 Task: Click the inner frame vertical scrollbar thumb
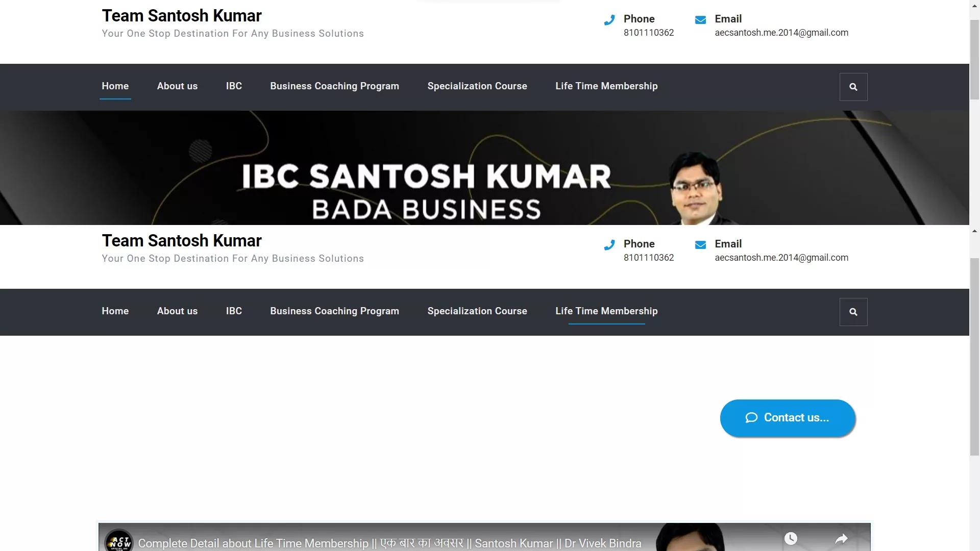975,357
